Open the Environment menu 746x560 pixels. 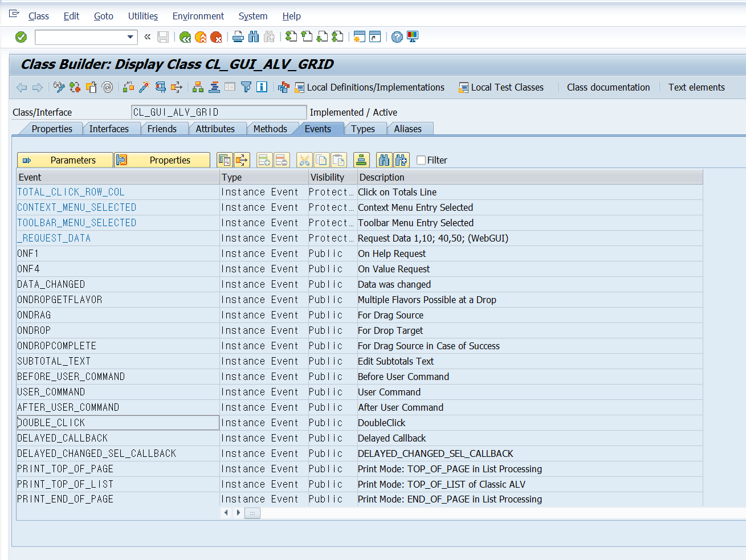click(x=198, y=16)
